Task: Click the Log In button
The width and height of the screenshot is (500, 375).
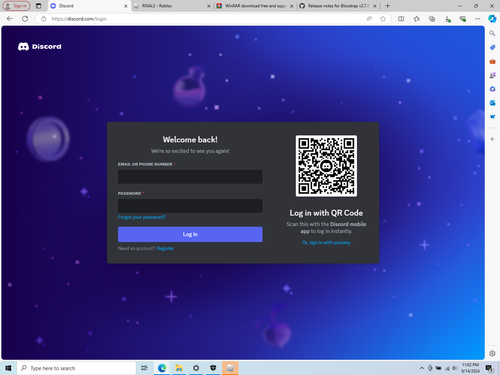Action: (190, 234)
